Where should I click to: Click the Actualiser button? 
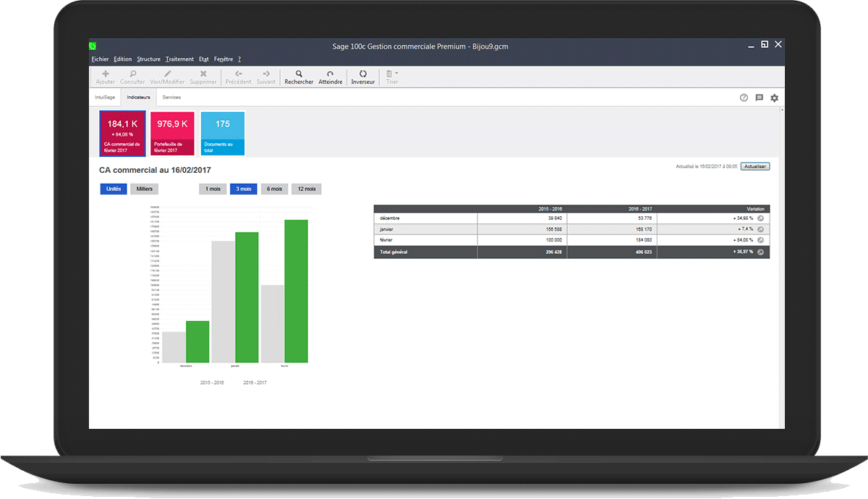coord(755,166)
